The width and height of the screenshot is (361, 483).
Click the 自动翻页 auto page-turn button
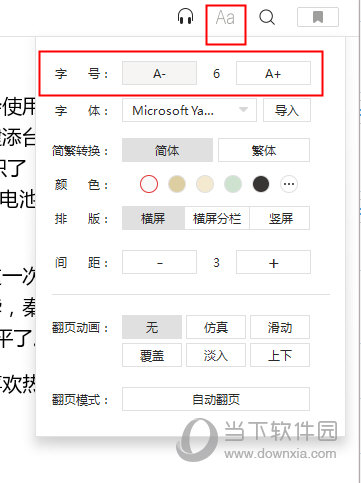point(216,399)
